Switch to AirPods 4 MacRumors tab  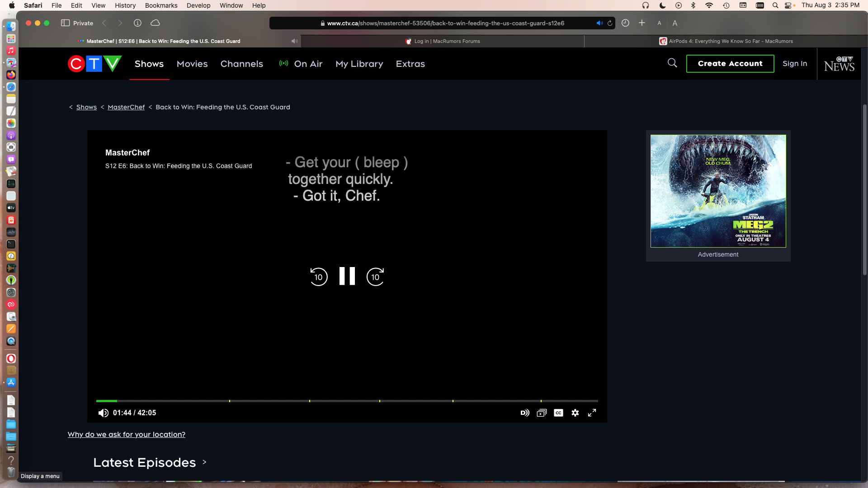[726, 41]
